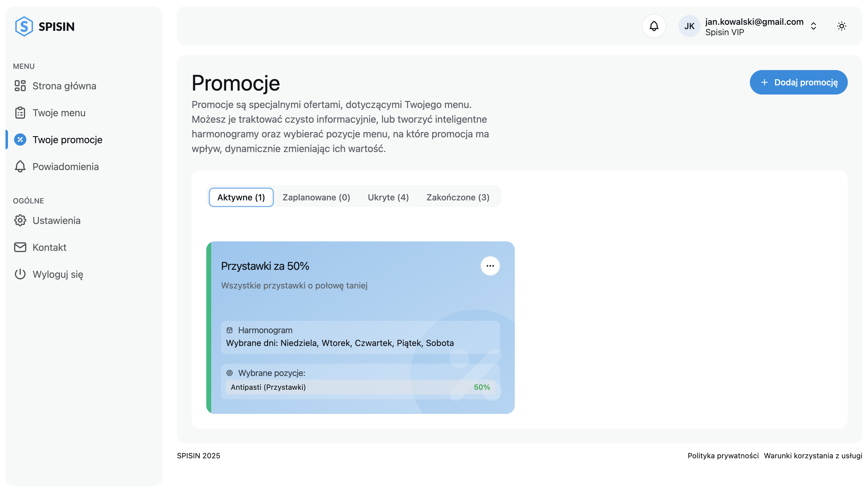Click the SPISIN hexagon logo
Screen dimensions: 868x495
point(24,26)
